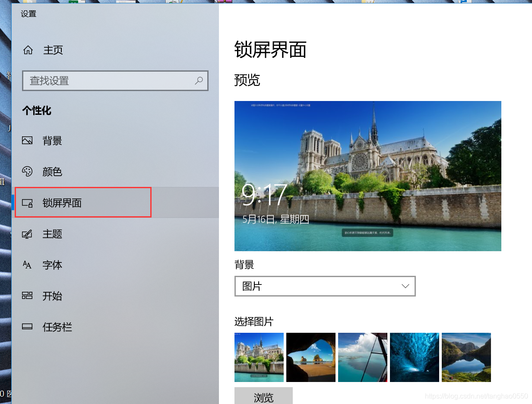
Task: Open the 主页 home page
Action: click(x=53, y=50)
